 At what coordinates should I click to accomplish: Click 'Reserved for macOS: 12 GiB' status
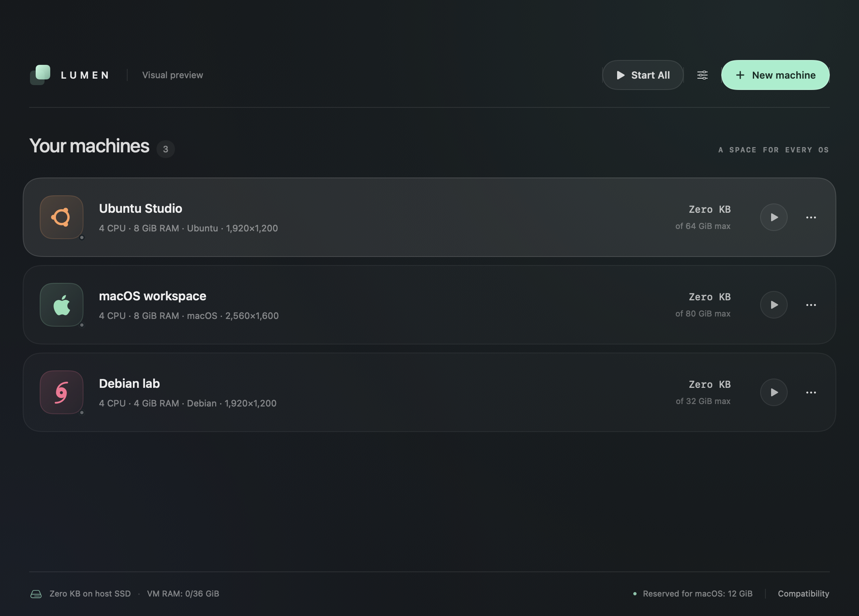pos(697,594)
